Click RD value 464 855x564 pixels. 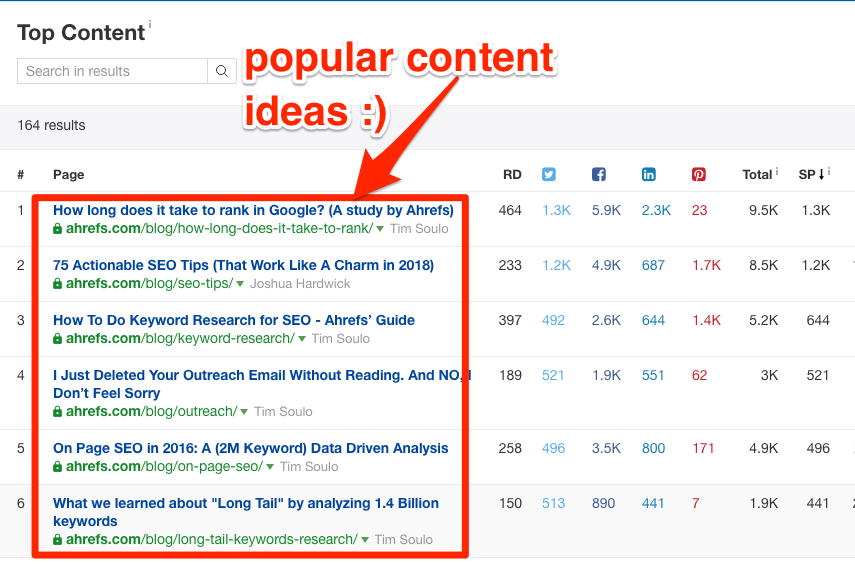510,211
